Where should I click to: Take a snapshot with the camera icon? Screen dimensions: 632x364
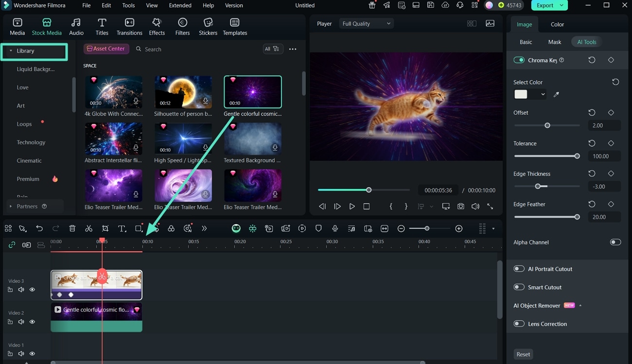460,206
